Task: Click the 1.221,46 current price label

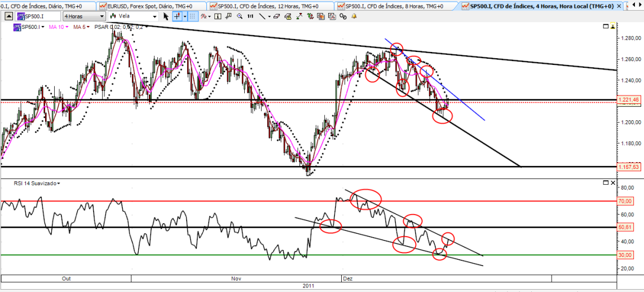Action: tap(628, 100)
